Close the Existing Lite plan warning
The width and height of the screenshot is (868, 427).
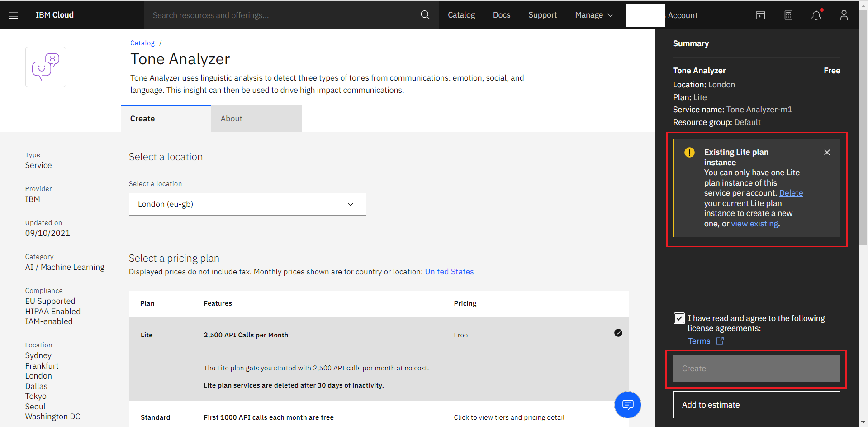[827, 152]
